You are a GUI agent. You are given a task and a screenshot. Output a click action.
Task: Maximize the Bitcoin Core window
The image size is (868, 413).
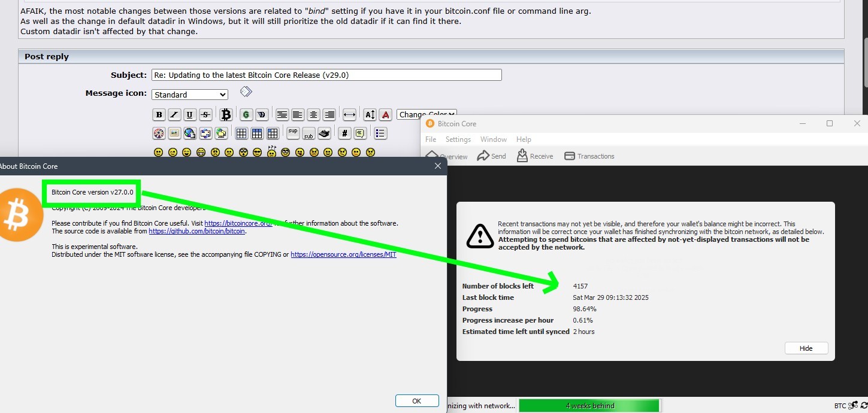click(x=830, y=123)
